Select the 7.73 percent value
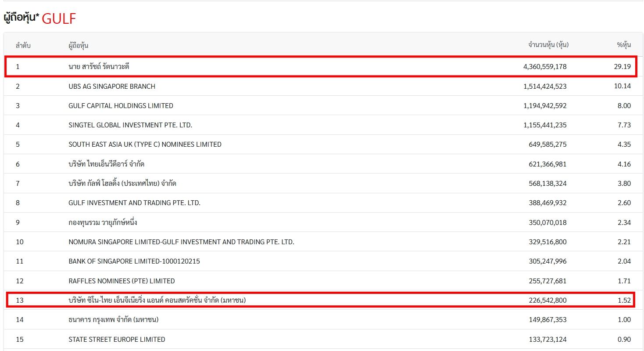644x351 pixels. [x=624, y=125]
